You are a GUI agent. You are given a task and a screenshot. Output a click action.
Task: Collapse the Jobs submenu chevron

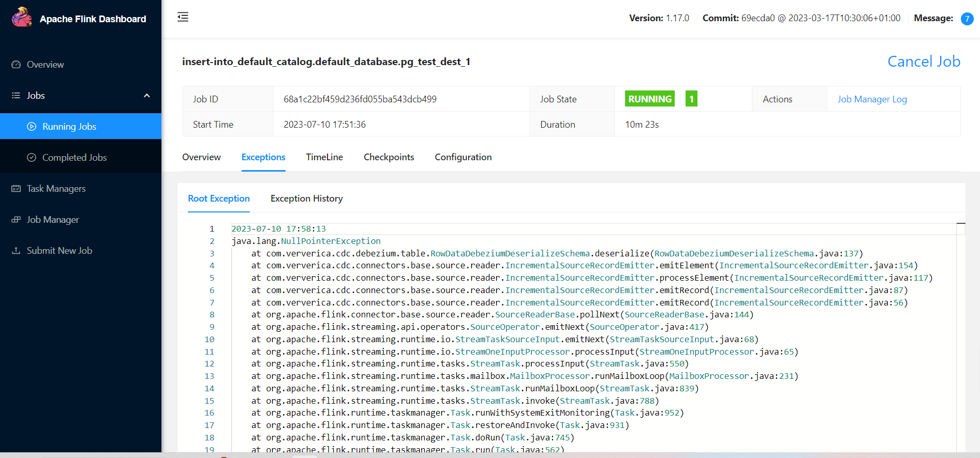tap(147, 96)
